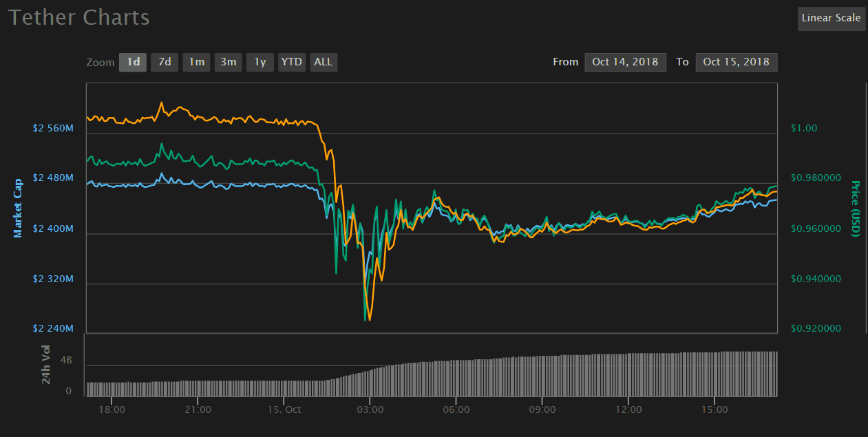The image size is (868, 437).
Task: Edit the From date Oct 14, 2018
Action: pyautogui.click(x=625, y=62)
